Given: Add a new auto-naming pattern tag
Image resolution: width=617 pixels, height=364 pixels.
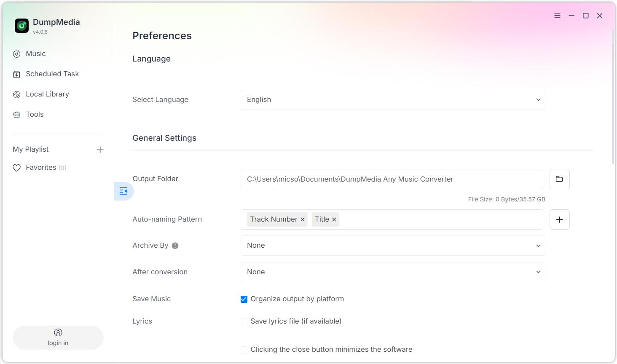Looking at the screenshot, I should [x=559, y=219].
